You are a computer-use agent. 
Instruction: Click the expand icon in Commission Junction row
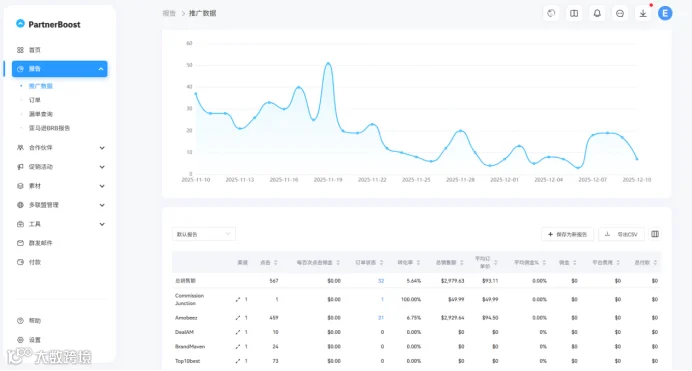(x=238, y=299)
